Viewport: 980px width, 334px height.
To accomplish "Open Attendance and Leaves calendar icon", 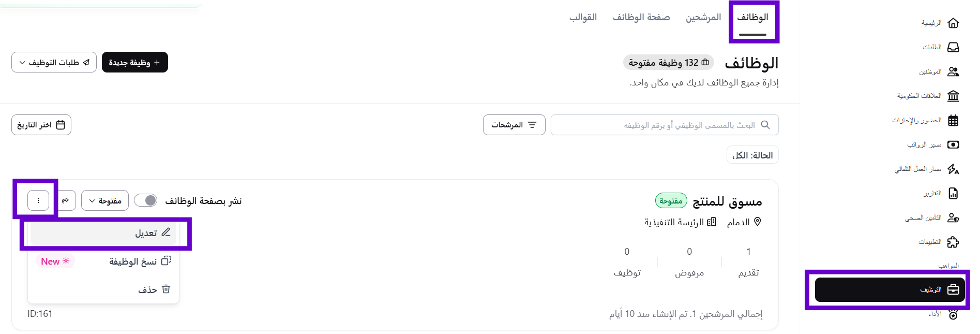I will point(953,121).
